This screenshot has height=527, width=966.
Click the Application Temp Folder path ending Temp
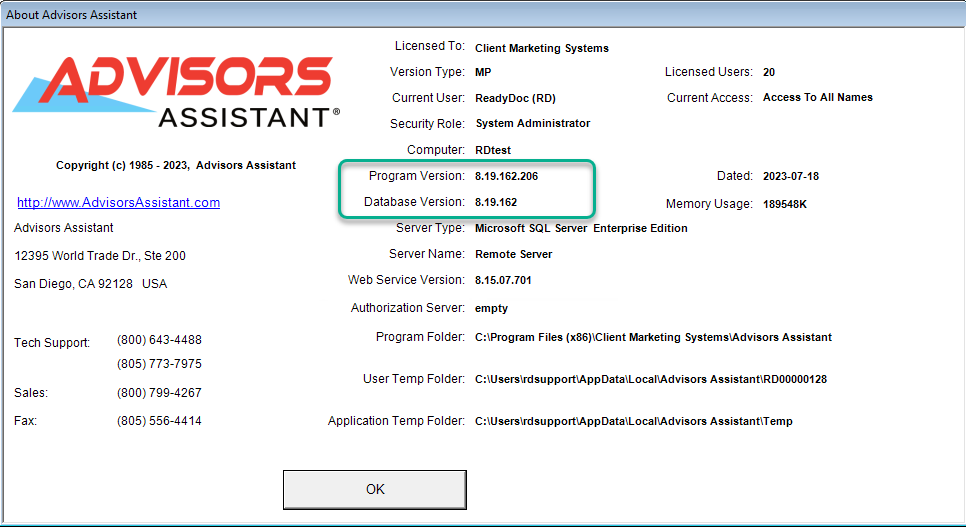pyautogui.click(x=633, y=421)
